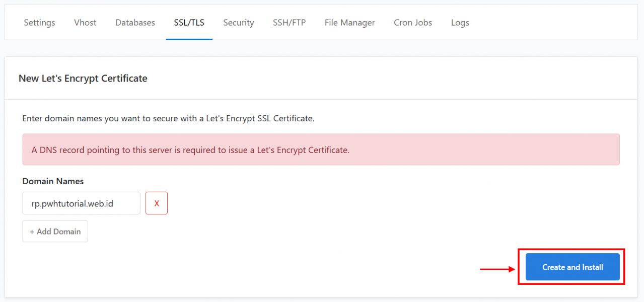Open the Security tab
Image resolution: width=644 pixels, height=302 pixels.
pyautogui.click(x=239, y=23)
